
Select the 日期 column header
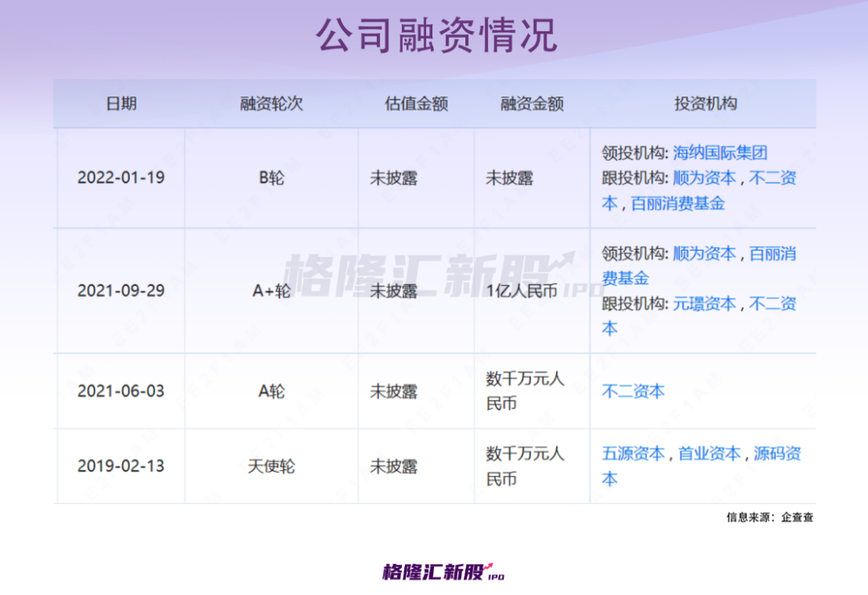[x=121, y=104]
